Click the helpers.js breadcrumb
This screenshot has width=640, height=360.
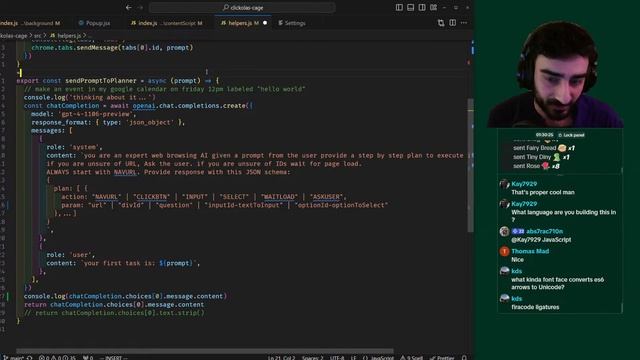tap(69, 36)
